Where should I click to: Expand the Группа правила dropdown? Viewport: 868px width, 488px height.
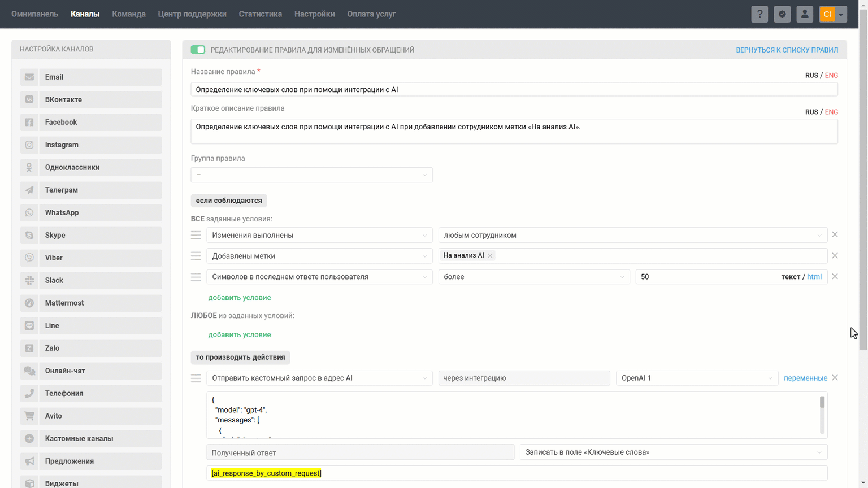coord(311,175)
